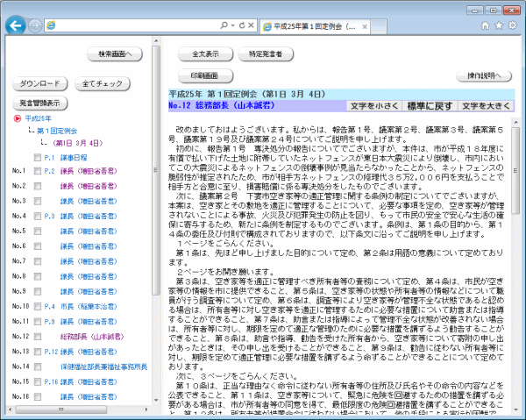Click the 全文表示 button

tap(205, 54)
